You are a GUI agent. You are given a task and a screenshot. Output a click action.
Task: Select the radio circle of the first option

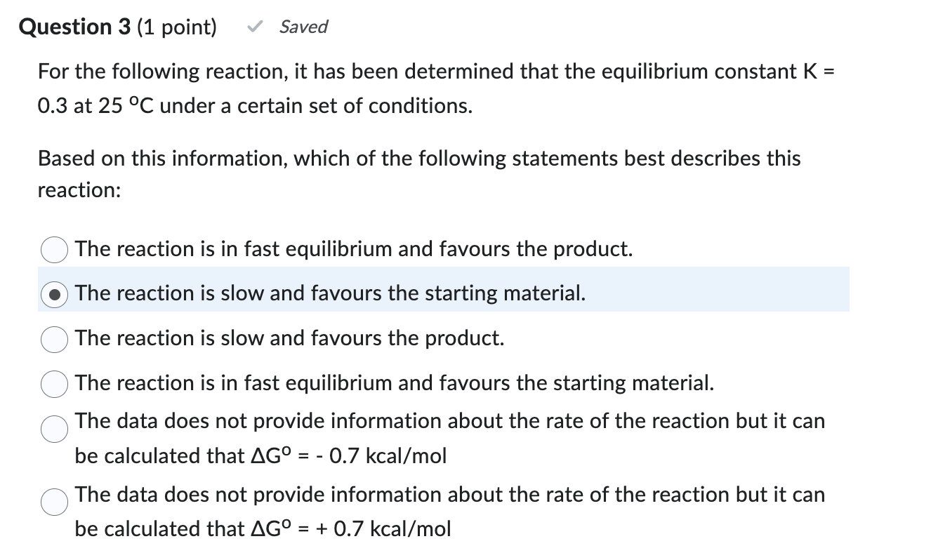54,250
